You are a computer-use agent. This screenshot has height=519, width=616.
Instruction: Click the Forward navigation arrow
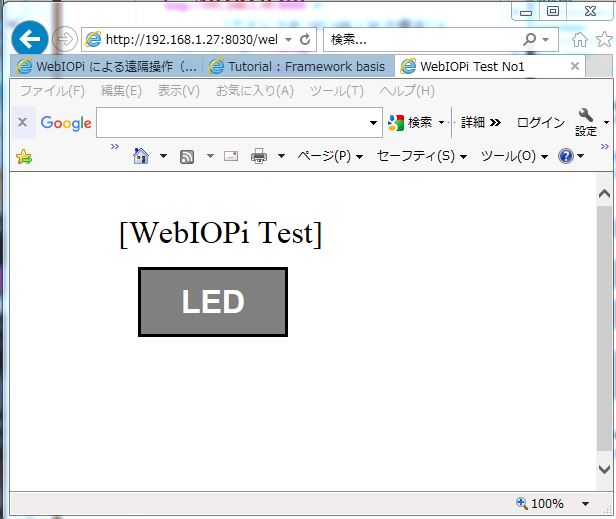(64, 39)
